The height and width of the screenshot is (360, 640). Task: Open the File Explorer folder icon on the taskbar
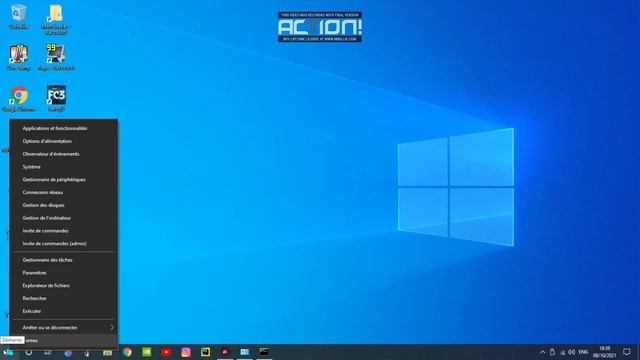pyautogui.click(x=107, y=352)
